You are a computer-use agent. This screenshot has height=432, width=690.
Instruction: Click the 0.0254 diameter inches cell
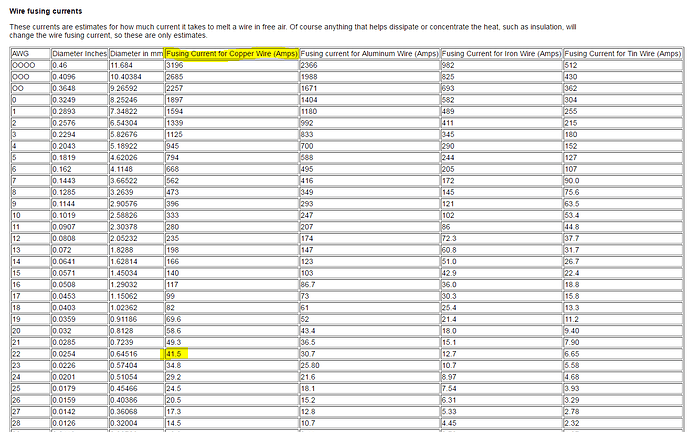[62, 353]
